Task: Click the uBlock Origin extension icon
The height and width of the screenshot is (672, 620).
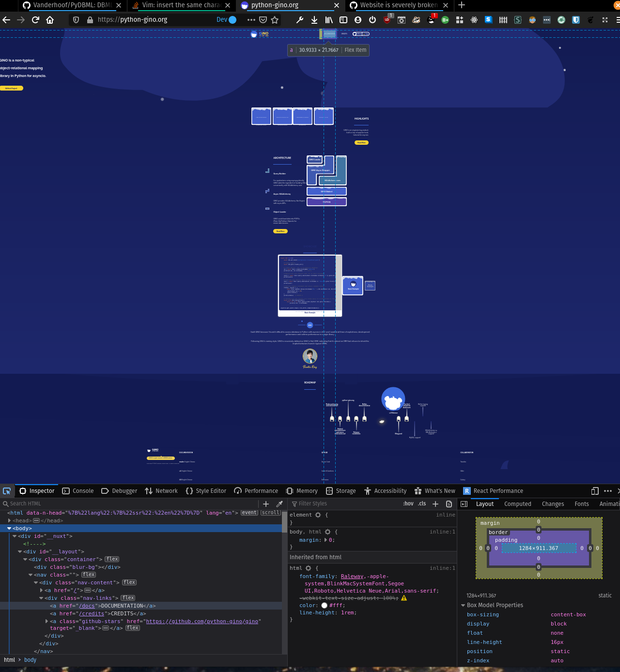Action: click(x=387, y=20)
